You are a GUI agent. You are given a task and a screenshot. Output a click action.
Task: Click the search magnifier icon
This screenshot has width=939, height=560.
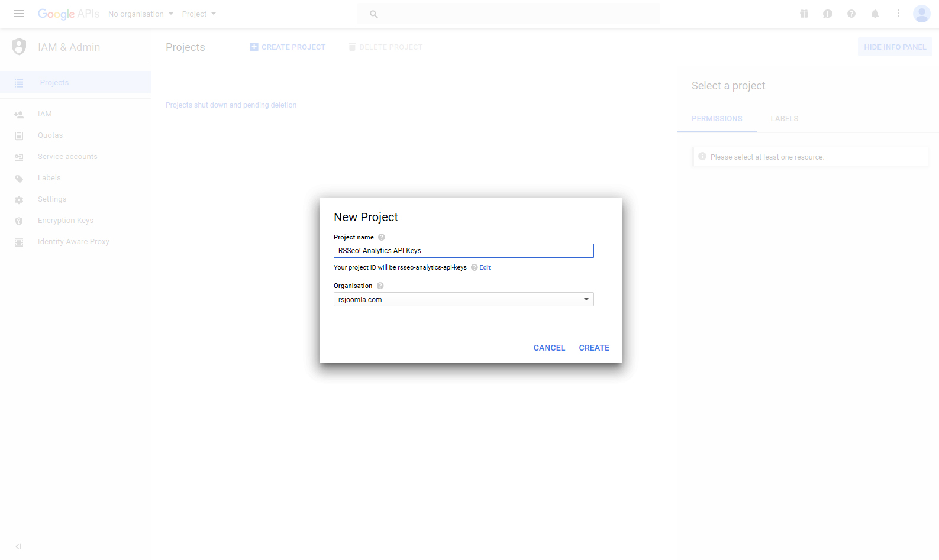pos(374,14)
